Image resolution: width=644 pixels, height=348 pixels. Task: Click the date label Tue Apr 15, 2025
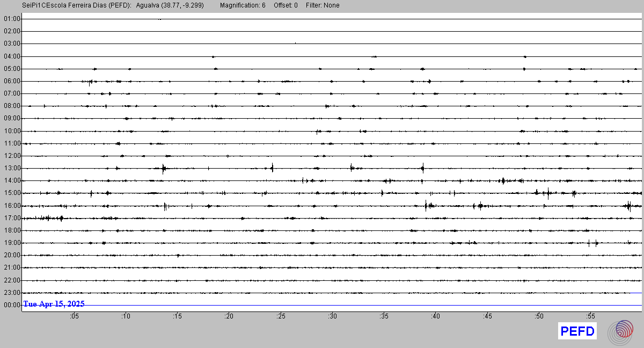54,304
